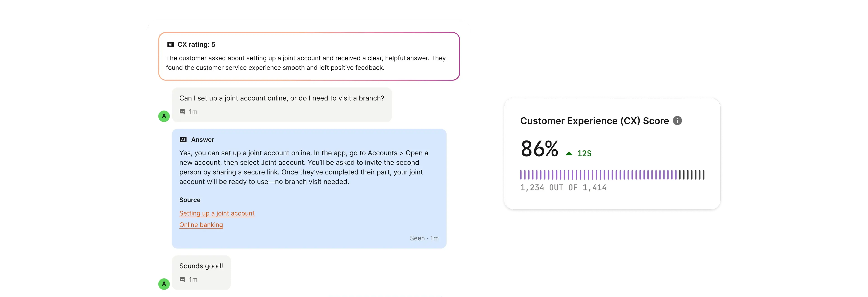The image size is (868, 297).
Task: Click the AI badge next to Answer
Action: [x=183, y=140]
